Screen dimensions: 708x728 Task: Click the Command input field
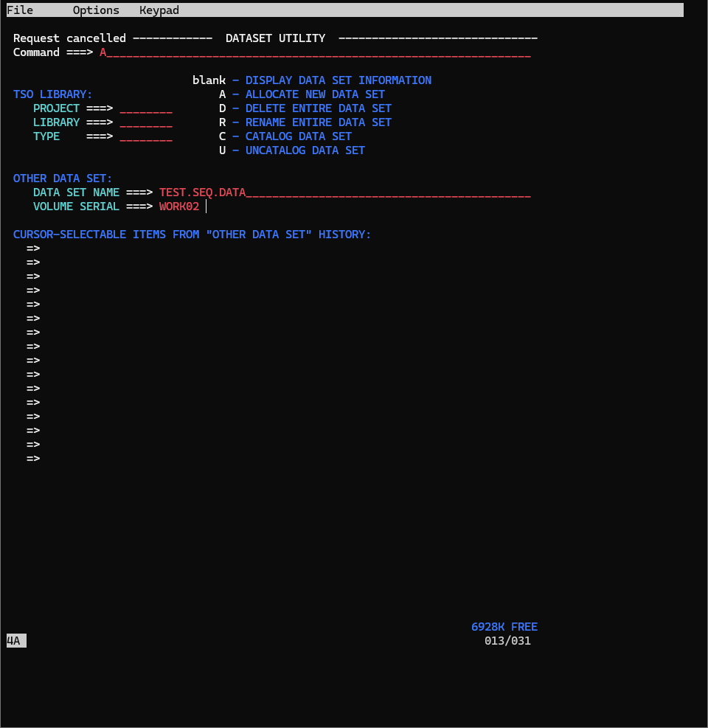click(x=315, y=52)
